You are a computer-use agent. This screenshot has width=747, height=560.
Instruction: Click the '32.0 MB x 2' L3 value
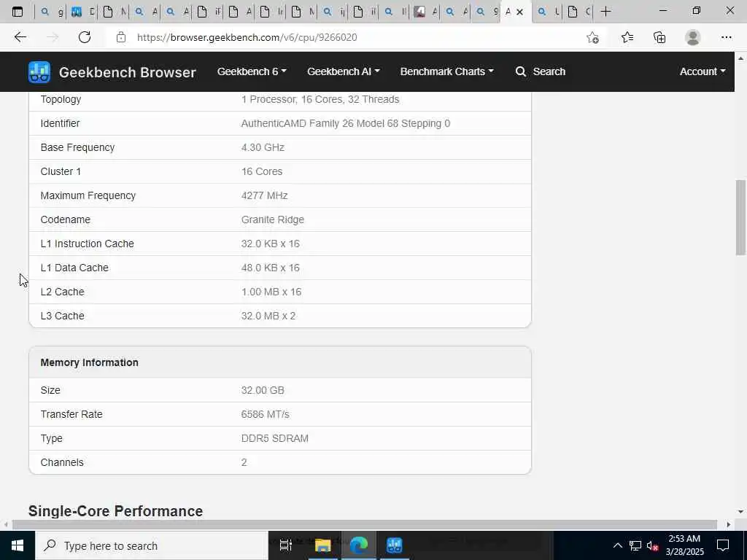[268, 316]
